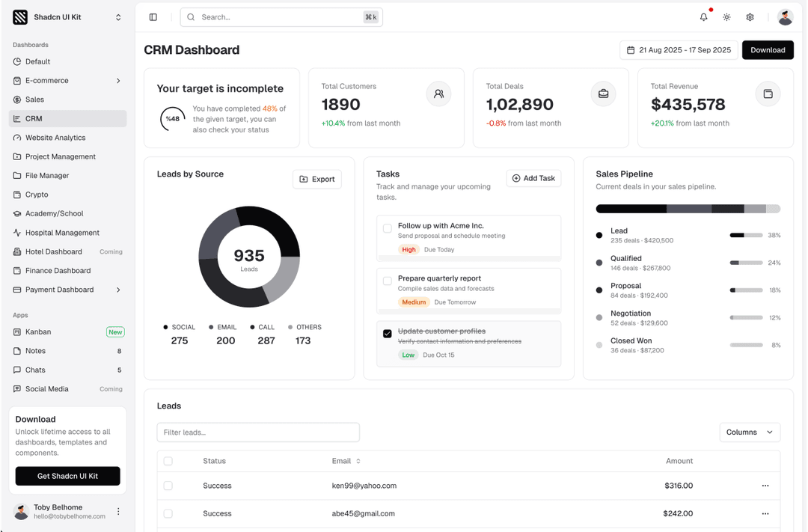Click the Download button in the header

click(x=768, y=49)
